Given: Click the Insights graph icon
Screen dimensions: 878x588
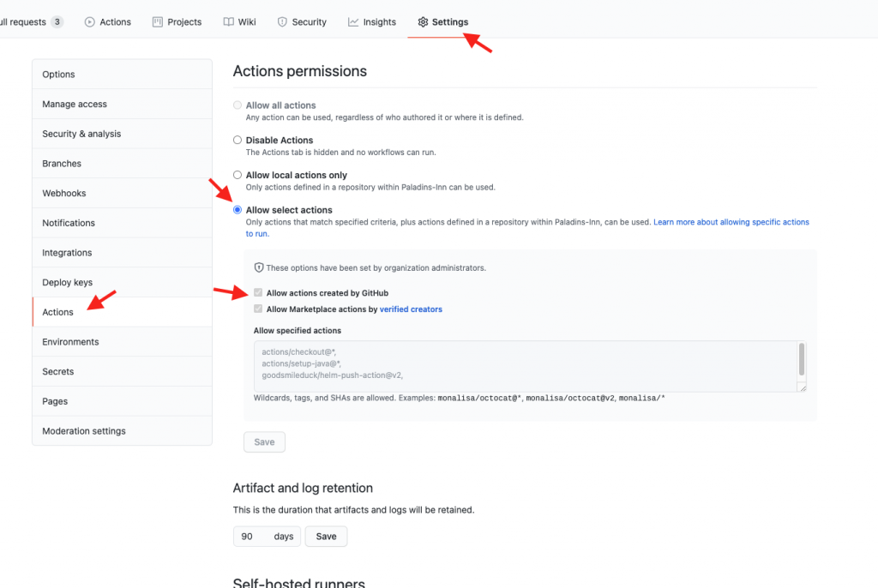Looking at the screenshot, I should (352, 21).
